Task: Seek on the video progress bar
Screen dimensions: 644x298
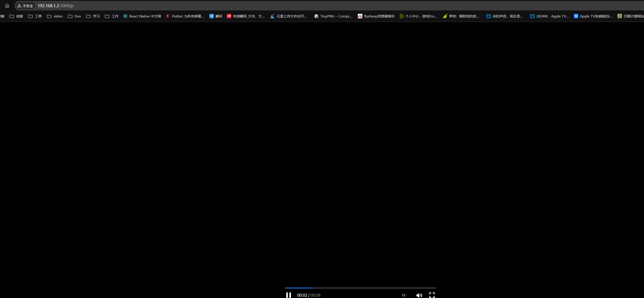Action: pyautogui.click(x=360, y=288)
